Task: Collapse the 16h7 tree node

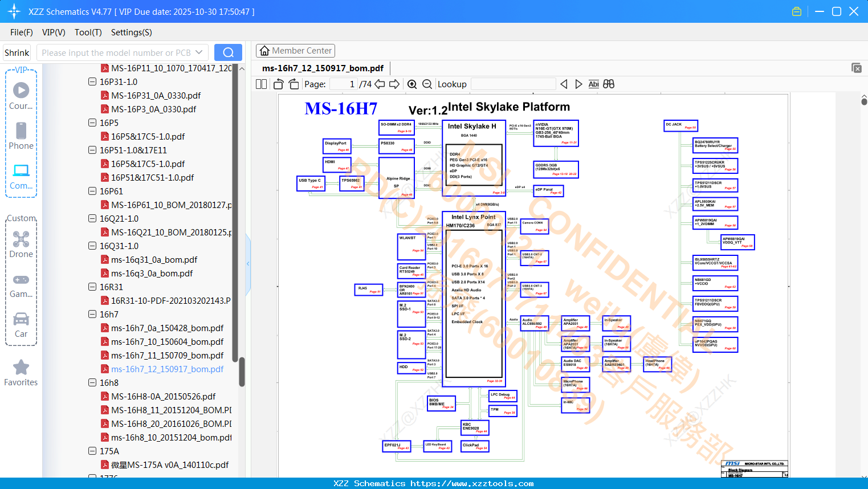Action: [92, 314]
